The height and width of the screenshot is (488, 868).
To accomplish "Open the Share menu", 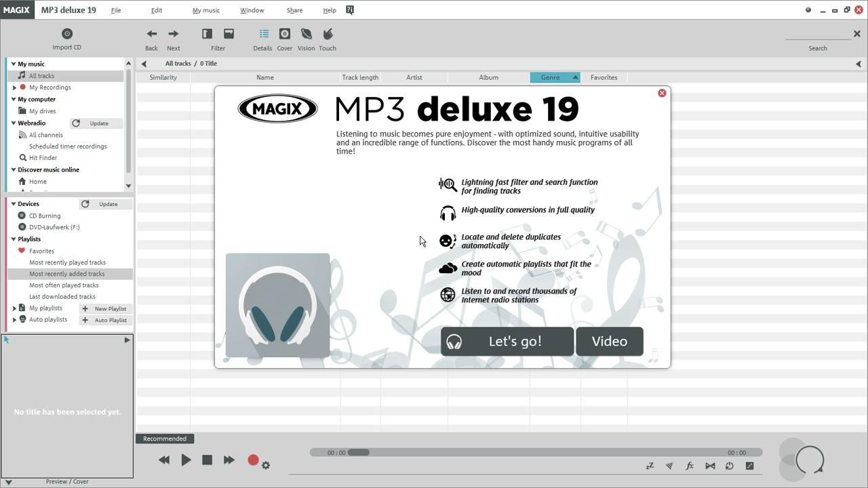I will [294, 9].
